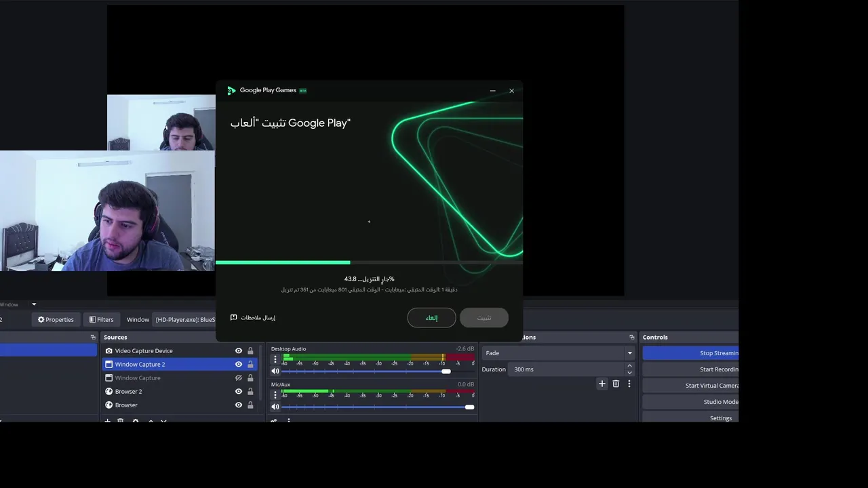Click the Stop Streaming button
Viewport: 868px width, 488px height.
pyautogui.click(x=690, y=352)
